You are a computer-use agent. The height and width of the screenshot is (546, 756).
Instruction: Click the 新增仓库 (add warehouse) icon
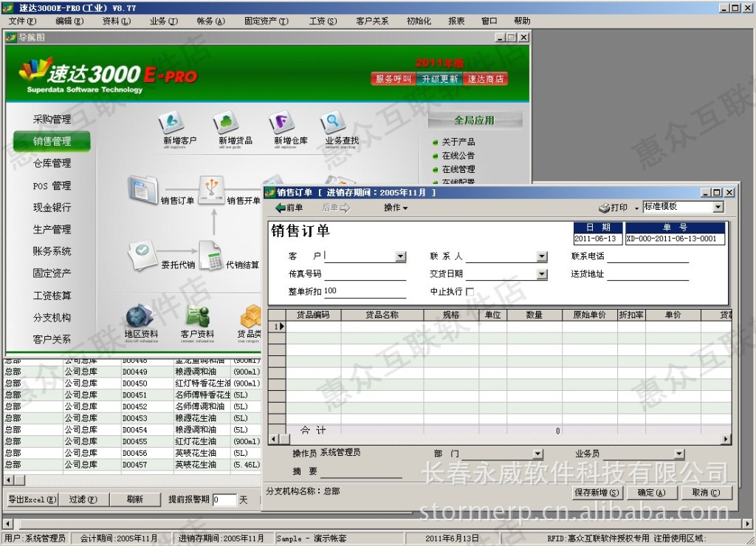281,122
